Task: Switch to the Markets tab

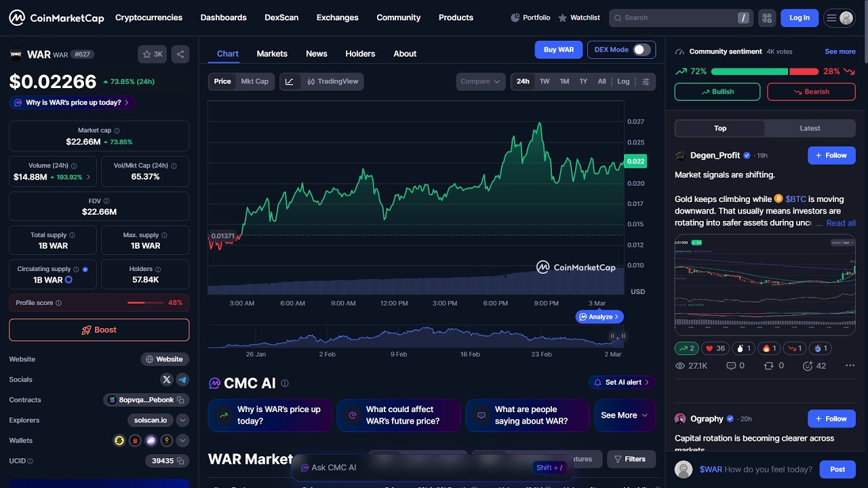Action: [x=272, y=54]
